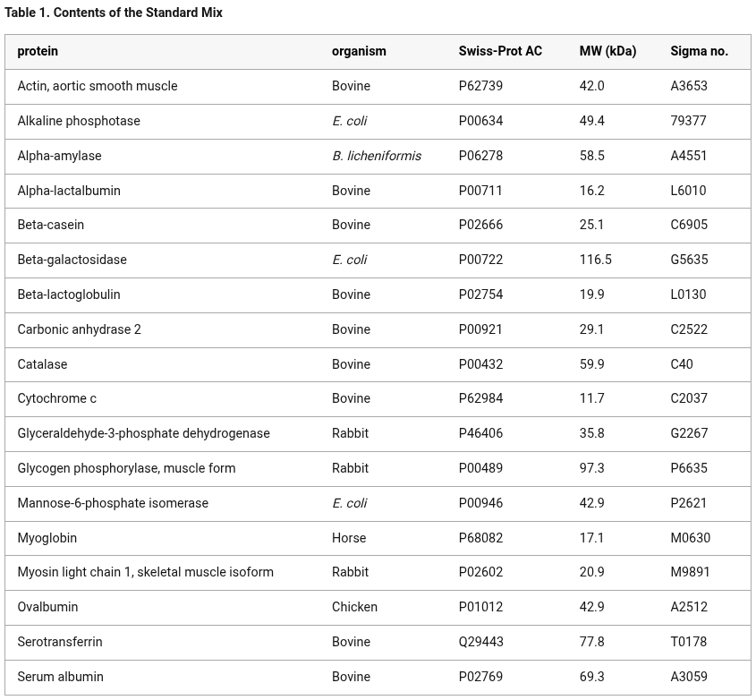Click accession number P62739

[x=480, y=86]
